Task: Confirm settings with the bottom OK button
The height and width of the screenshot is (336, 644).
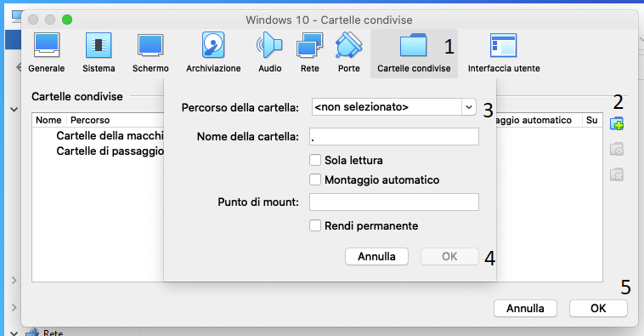Action: click(x=598, y=309)
